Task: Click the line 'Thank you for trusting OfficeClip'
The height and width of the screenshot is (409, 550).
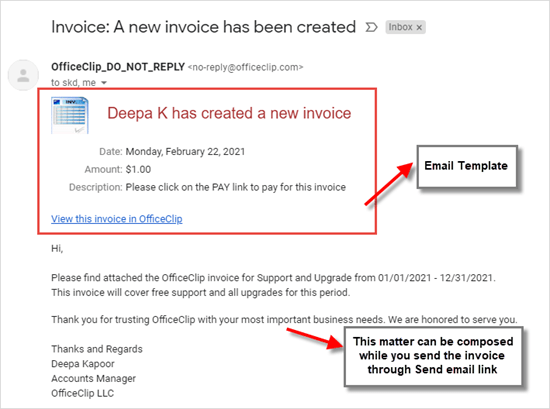Action: pos(284,320)
